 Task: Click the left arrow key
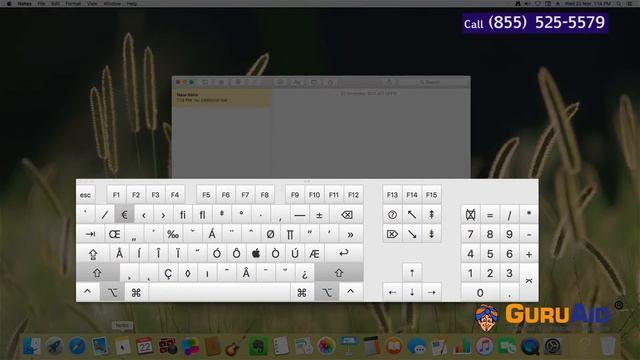coord(392,292)
